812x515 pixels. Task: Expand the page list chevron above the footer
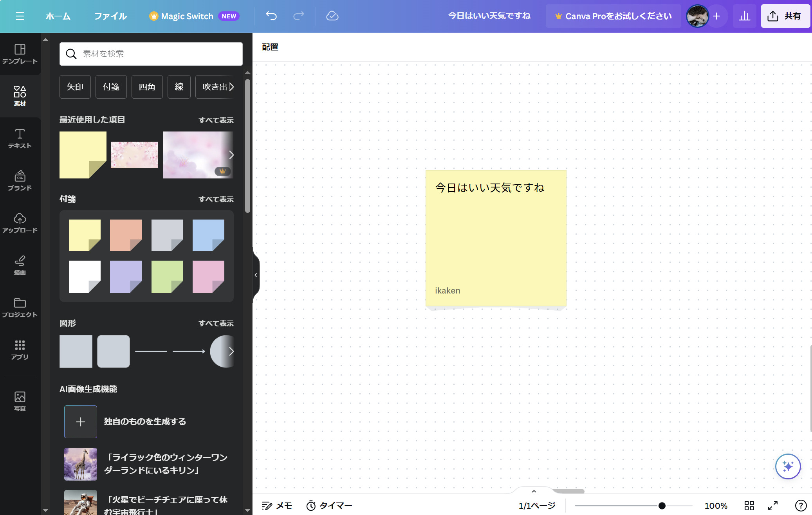[x=534, y=491]
